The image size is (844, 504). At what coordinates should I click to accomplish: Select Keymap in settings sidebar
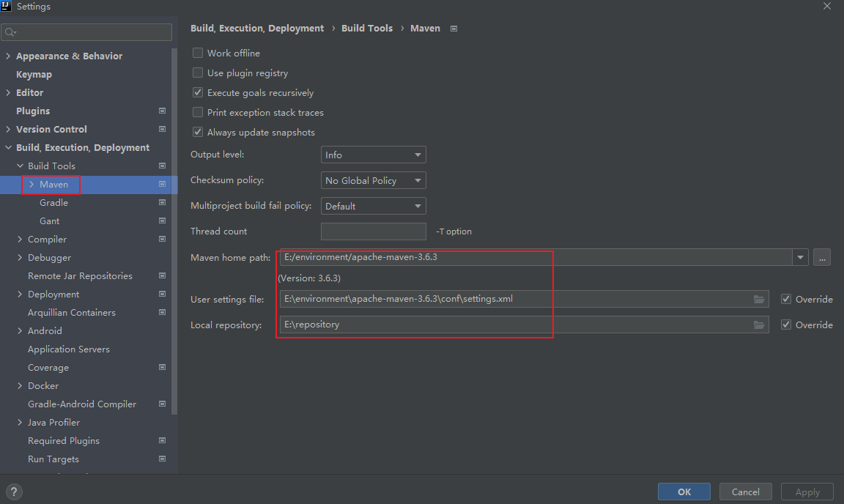34,74
